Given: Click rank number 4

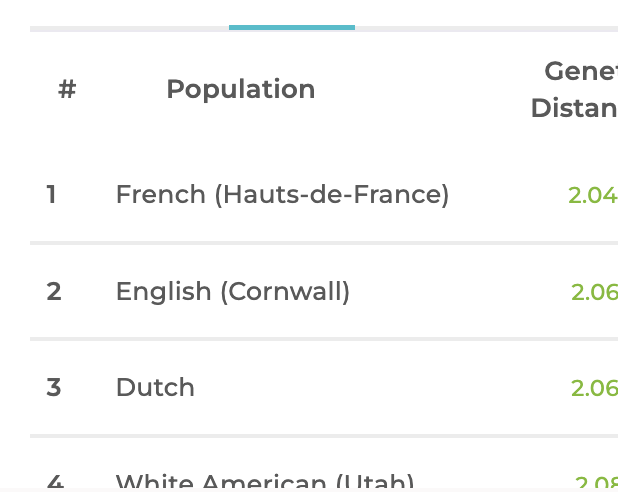Looking at the screenshot, I should (x=55, y=483).
